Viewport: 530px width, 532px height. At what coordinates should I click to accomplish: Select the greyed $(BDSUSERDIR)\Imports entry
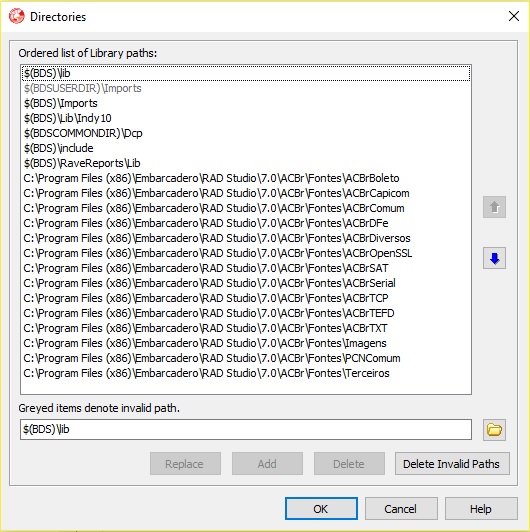coord(246,88)
